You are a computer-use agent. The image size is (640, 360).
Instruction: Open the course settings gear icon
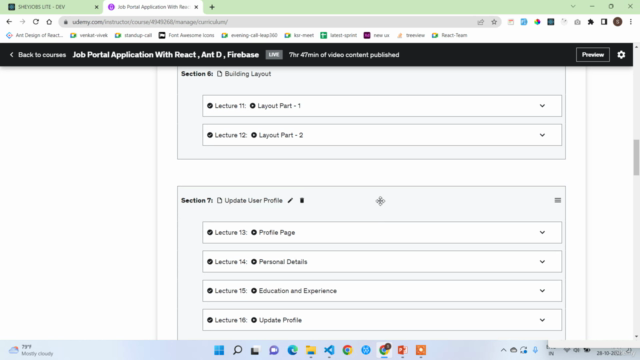click(621, 55)
